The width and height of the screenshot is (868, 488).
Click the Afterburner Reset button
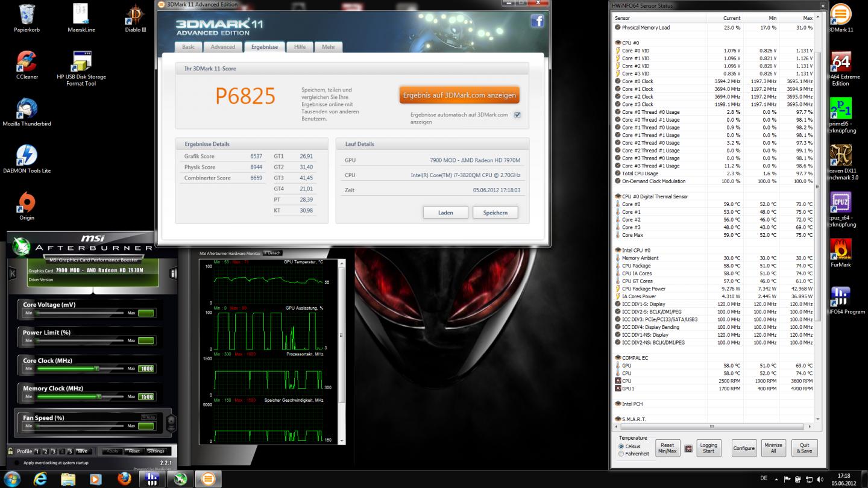point(134,451)
